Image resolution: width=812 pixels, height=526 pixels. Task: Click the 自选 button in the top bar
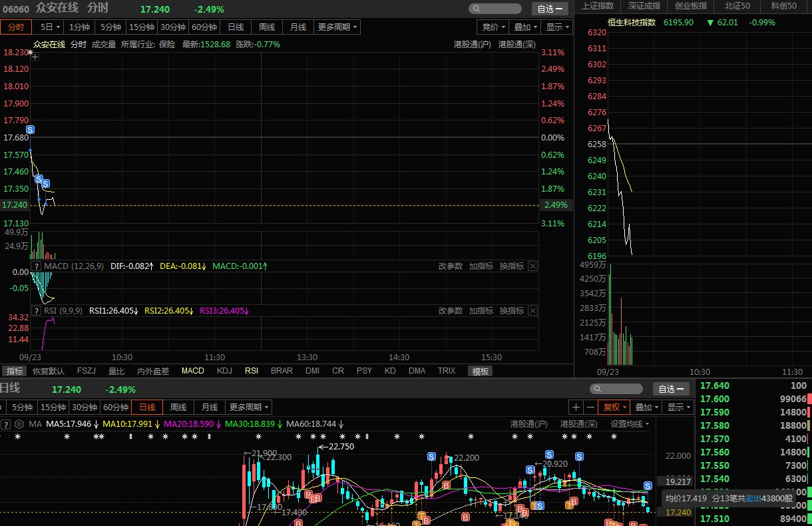tap(550, 9)
